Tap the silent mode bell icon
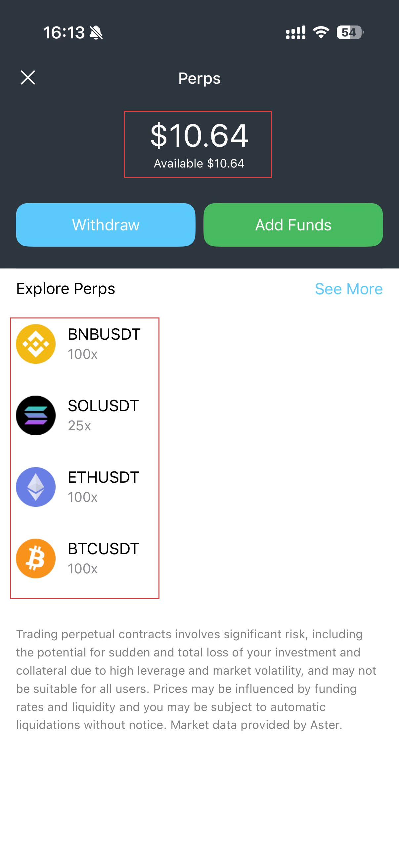This screenshot has width=399, height=868. (x=96, y=33)
